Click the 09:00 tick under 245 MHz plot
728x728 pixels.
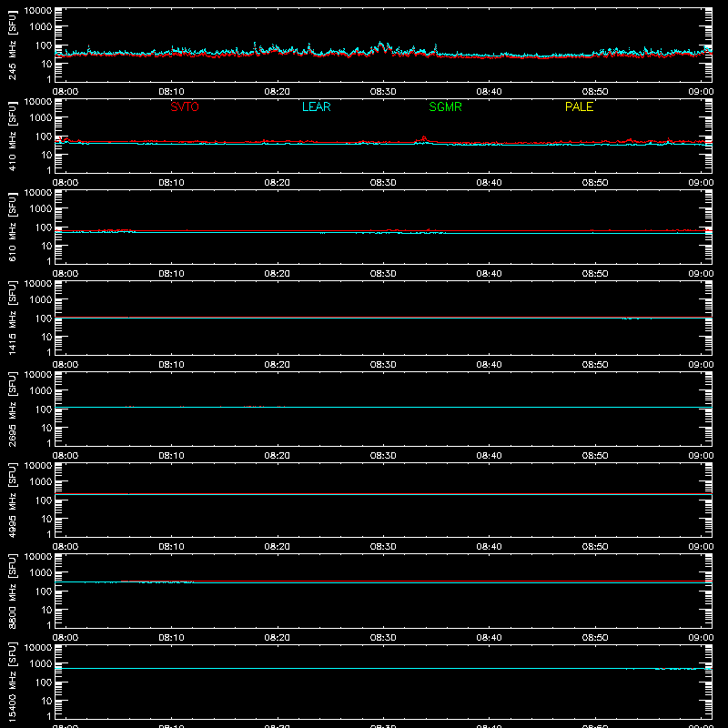coord(701,92)
